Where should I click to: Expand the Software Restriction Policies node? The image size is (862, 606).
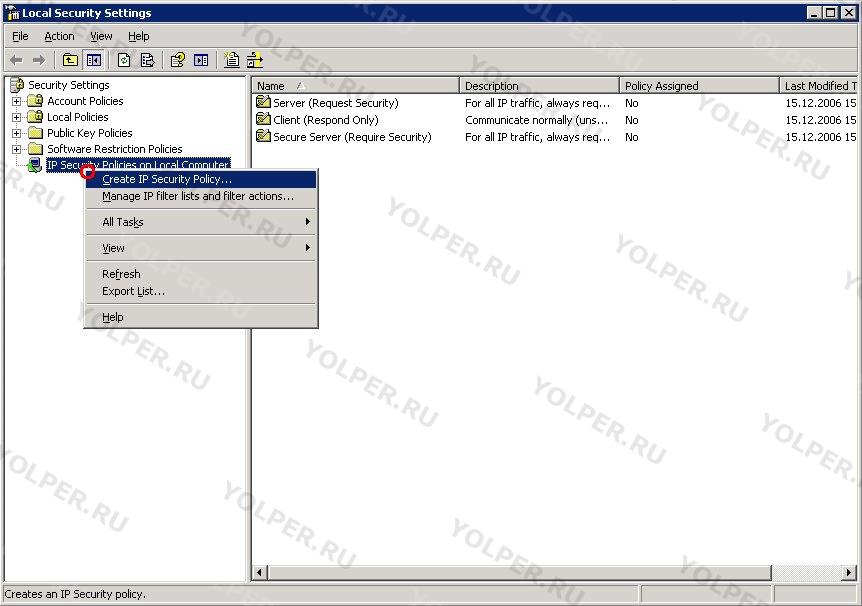[16, 149]
